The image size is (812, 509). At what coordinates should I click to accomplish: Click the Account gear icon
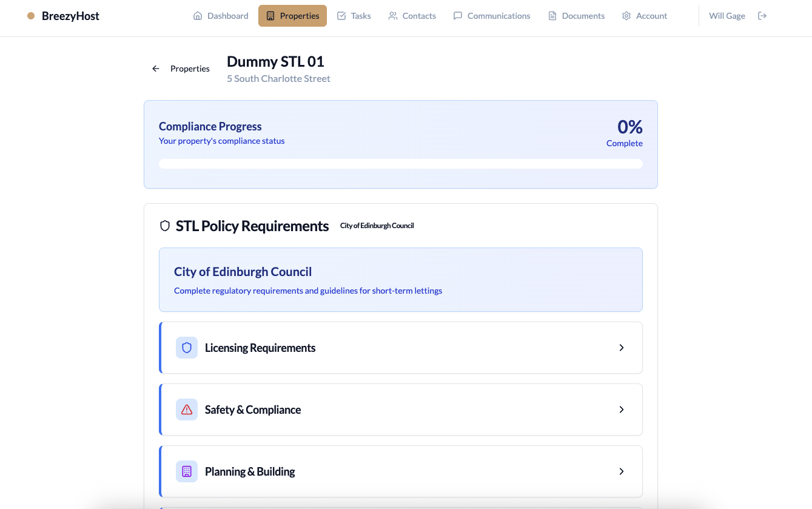pos(626,16)
